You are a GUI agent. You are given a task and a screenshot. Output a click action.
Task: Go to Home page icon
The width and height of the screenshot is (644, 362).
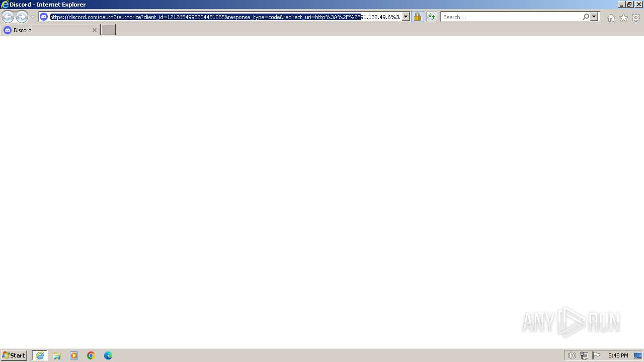pos(611,18)
